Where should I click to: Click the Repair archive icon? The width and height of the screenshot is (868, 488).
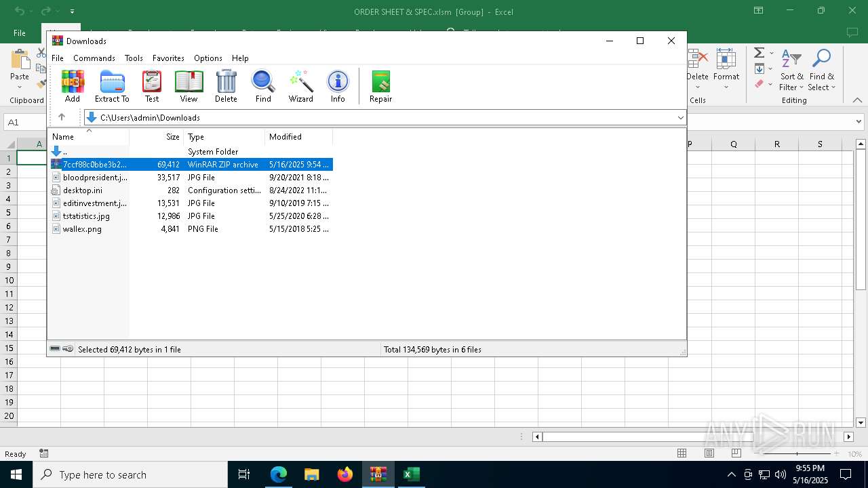coord(380,86)
